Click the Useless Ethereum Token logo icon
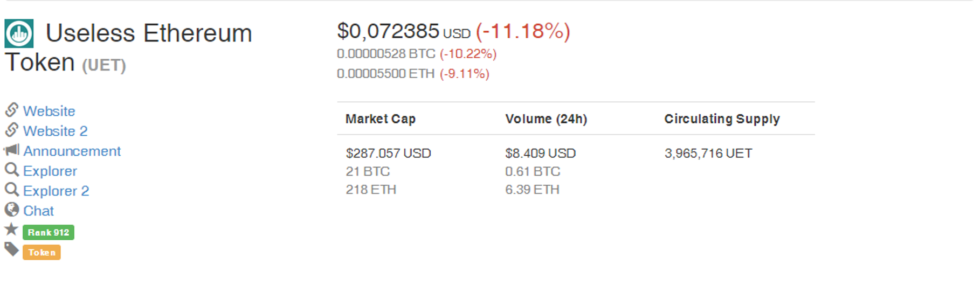Viewport: 980px width, 299px height. pyautogui.click(x=19, y=33)
